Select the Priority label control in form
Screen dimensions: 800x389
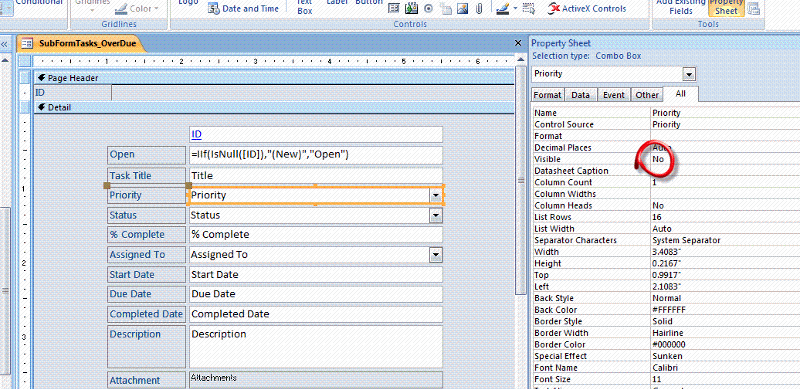[146, 196]
